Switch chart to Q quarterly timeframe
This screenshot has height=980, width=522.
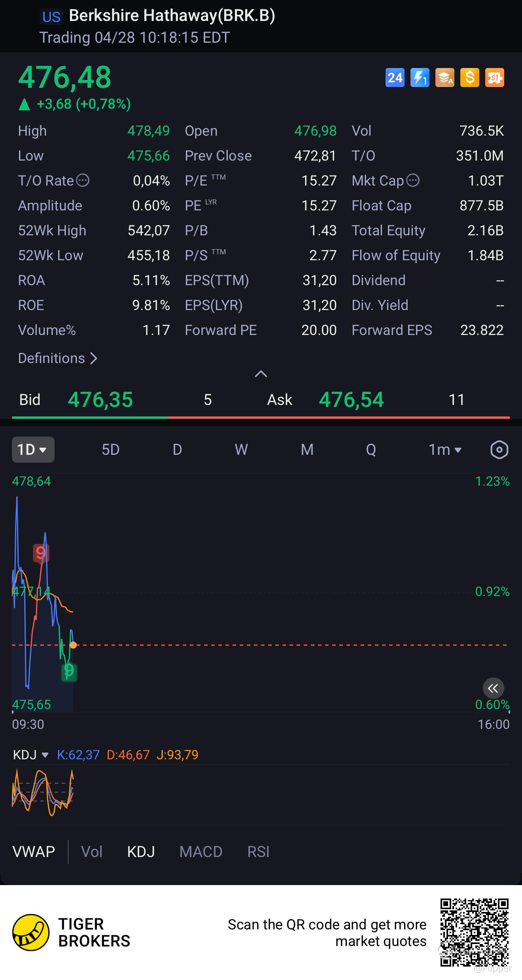coord(371,450)
